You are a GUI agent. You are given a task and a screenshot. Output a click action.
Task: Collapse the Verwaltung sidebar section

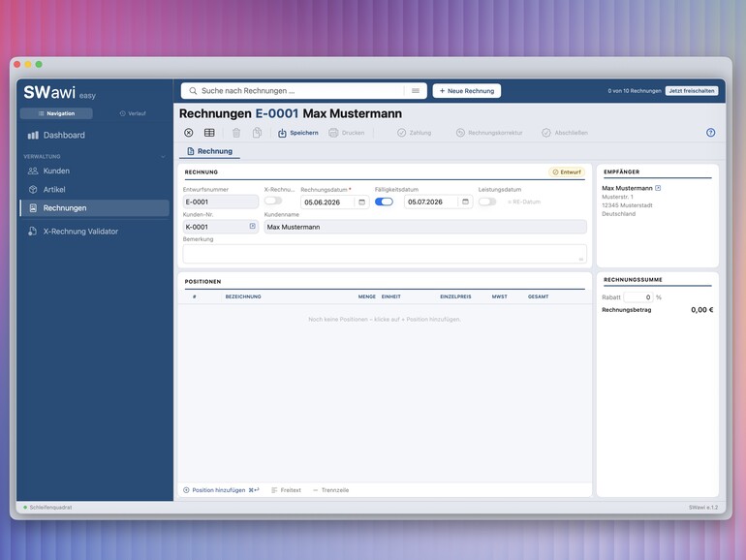click(163, 157)
